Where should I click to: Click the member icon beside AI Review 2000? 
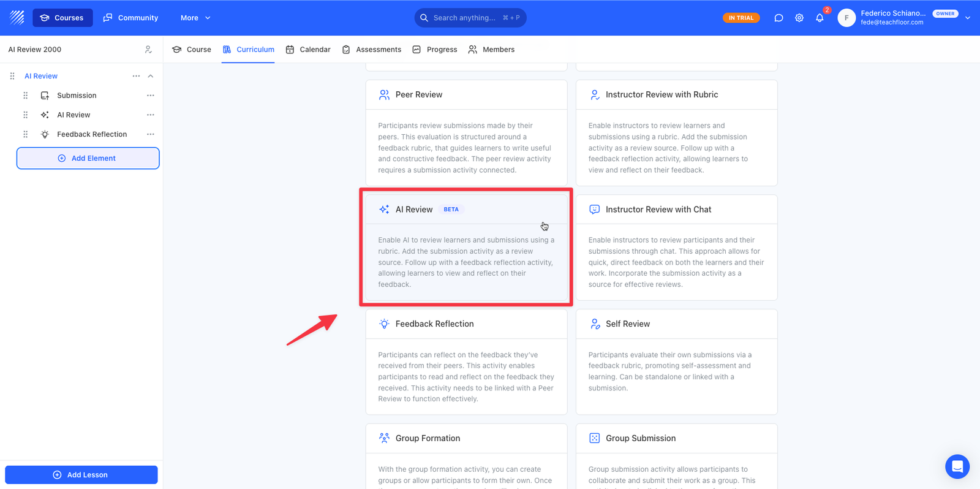(x=148, y=50)
